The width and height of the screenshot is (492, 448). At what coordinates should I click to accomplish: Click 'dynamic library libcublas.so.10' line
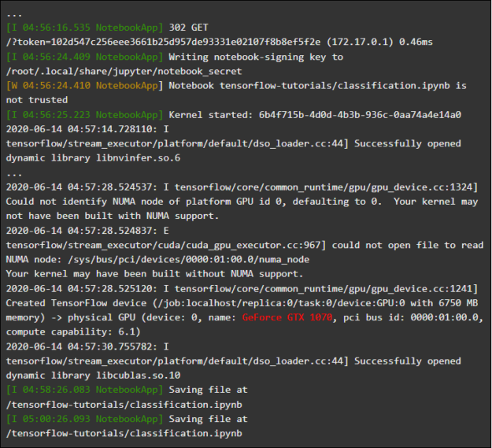pyautogui.click(x=93, y=376)
